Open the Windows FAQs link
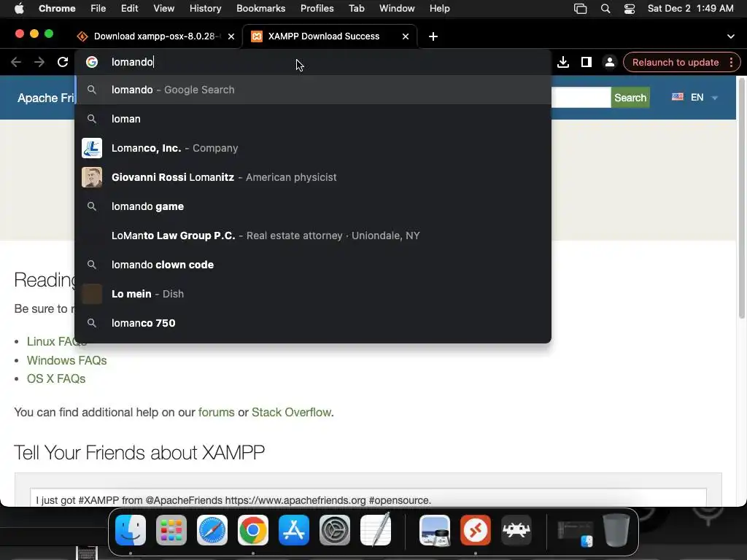The height and width of the screenshot is (560, 747). [x=66, y=360]
